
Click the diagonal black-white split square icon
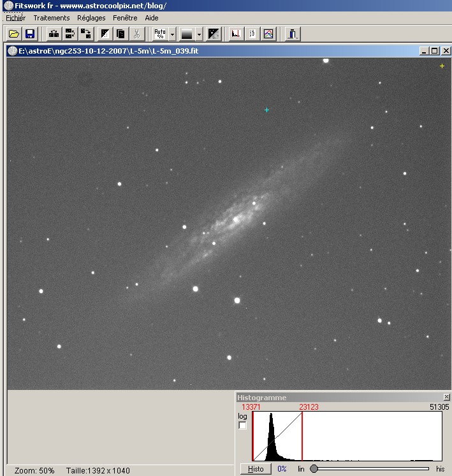(x=105, y=34)
